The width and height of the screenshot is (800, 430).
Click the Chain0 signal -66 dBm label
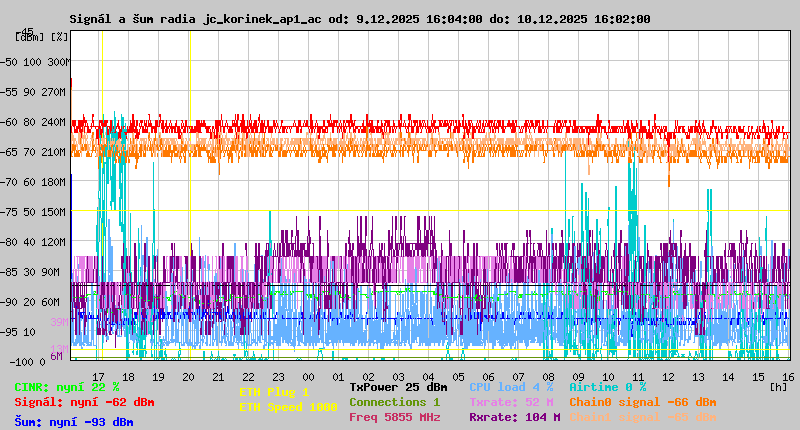tap(642, 402)
